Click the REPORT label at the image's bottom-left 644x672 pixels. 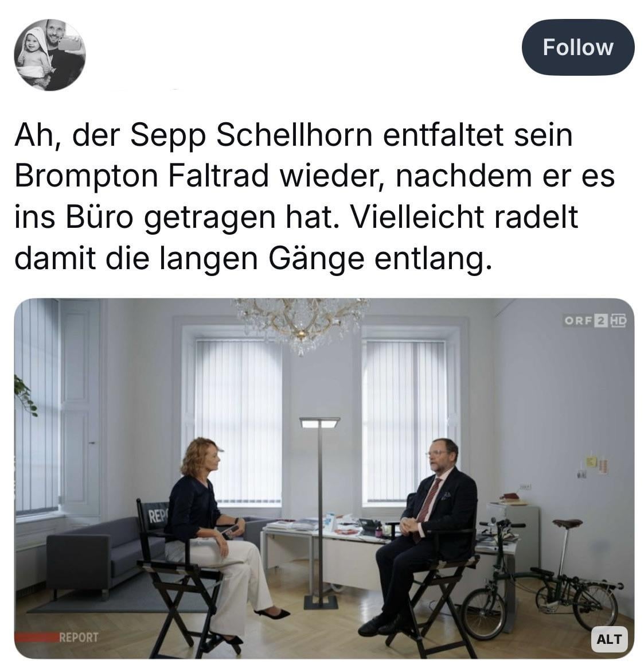point(79,638)
